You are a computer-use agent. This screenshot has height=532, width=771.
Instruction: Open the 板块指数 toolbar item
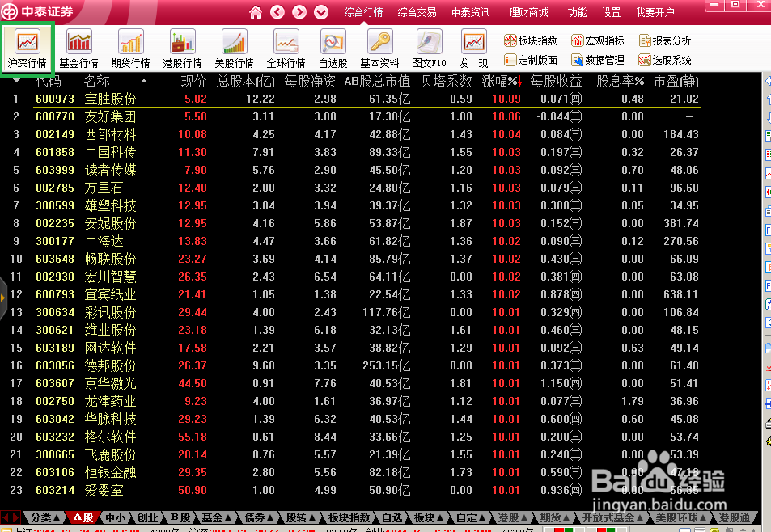[x=531, y=40]
